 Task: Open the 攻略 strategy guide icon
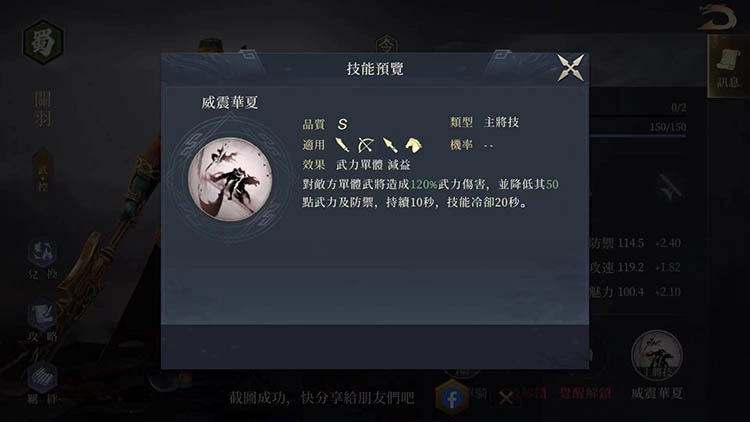43,322
